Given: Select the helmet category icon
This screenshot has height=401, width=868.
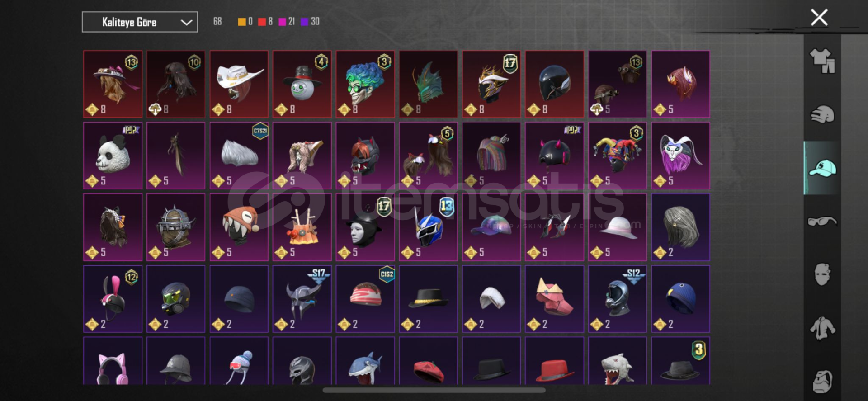Looking at the screenshot, I should pos(822,114).
